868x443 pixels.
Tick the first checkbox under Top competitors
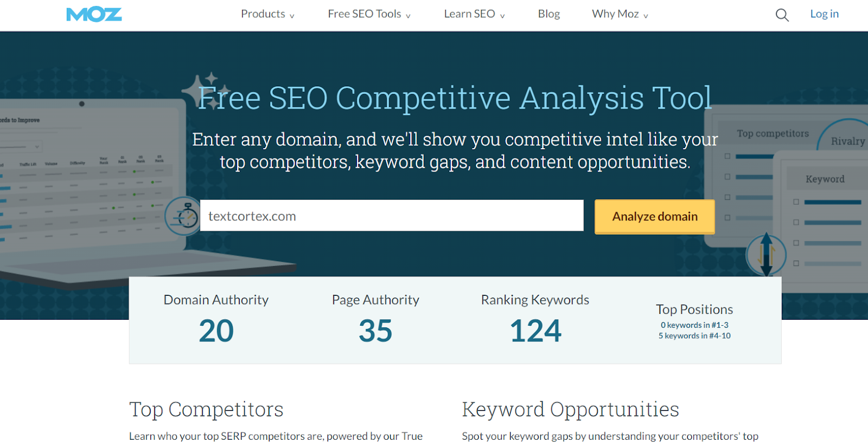click(727, 156)
